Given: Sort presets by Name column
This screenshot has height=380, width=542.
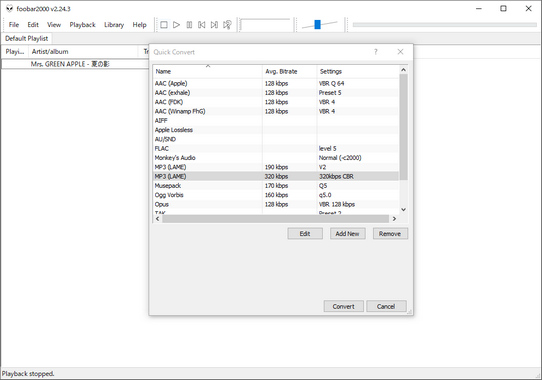Looking at the screenshot, I should [x=207, y=72].
